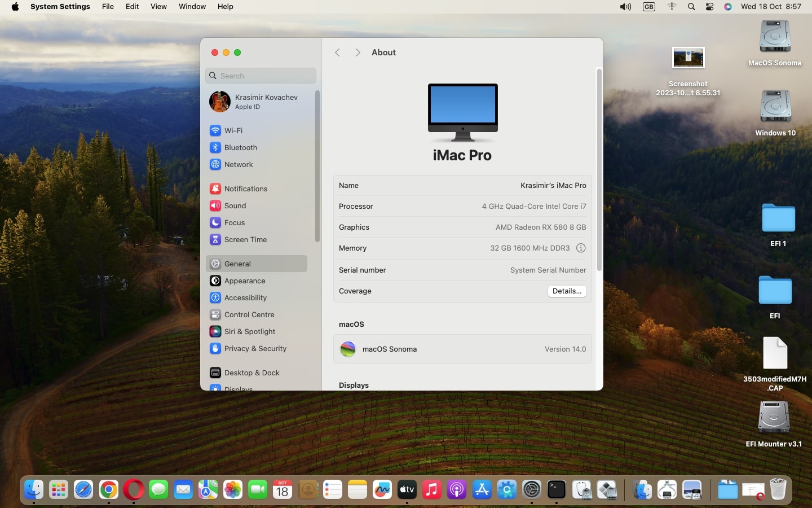Click the Siri icon in menu bar
812x508 pixels.
click(728, 7)
